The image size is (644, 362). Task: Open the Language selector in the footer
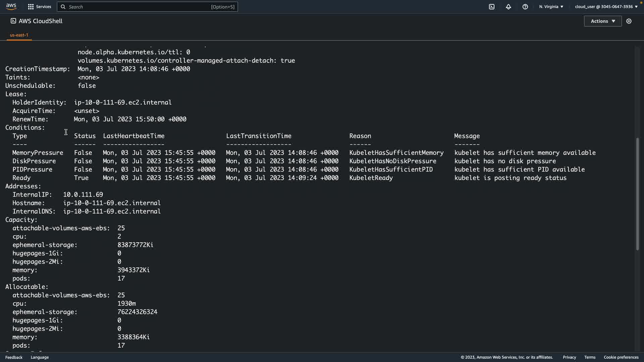pos(40,357)
